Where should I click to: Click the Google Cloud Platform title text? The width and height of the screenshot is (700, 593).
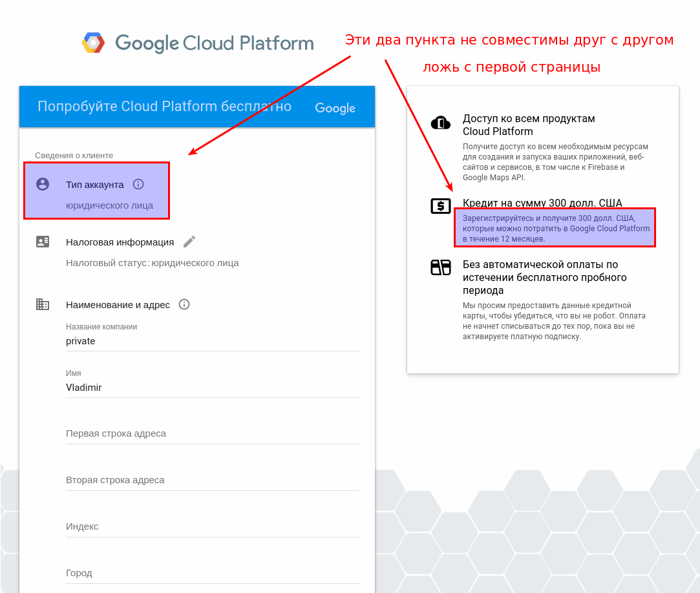215,43
